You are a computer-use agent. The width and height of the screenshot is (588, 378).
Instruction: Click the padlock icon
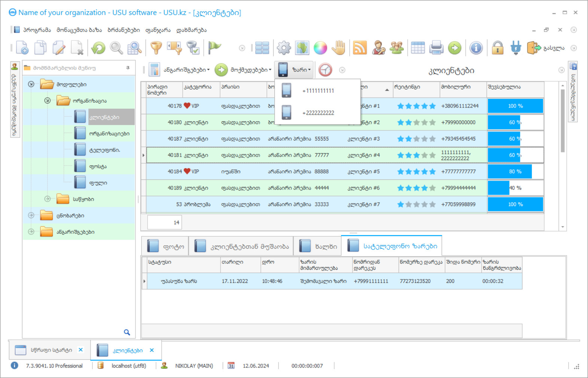[497, 48]
